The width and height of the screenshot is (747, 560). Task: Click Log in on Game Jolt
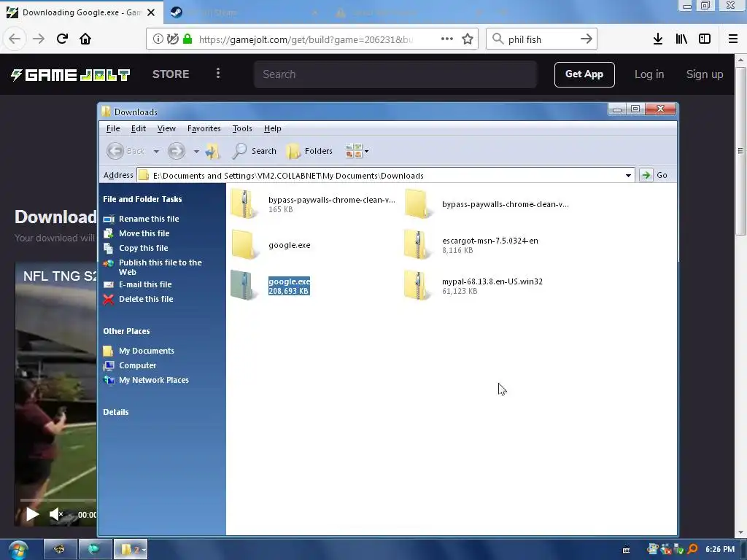point(649,74)
